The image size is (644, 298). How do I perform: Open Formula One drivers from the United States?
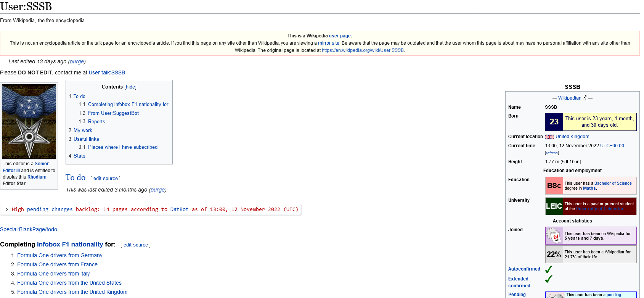coord(69,283)
